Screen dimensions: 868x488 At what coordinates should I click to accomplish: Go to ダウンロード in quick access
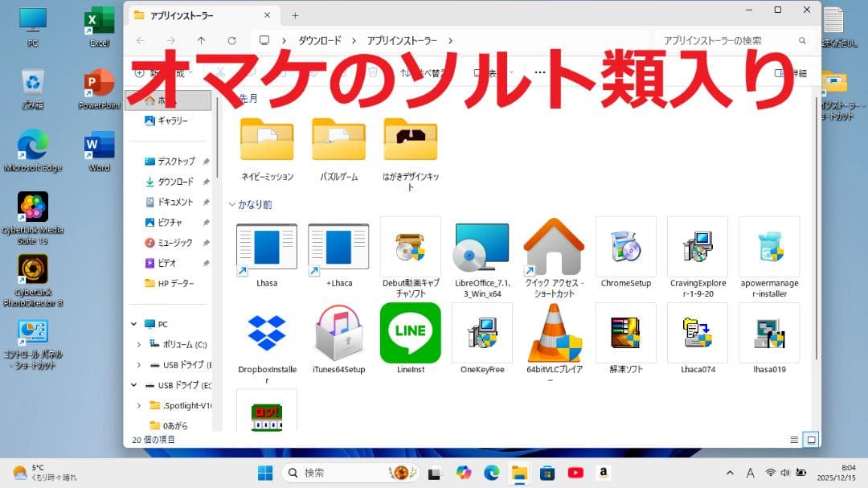pos(171,182)
